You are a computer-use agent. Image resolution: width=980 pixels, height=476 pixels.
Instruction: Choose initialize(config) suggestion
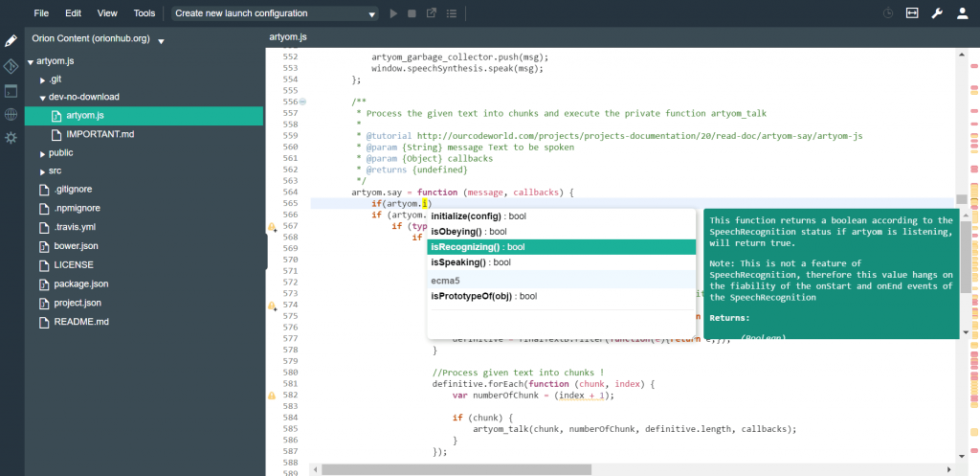[561, 216]
